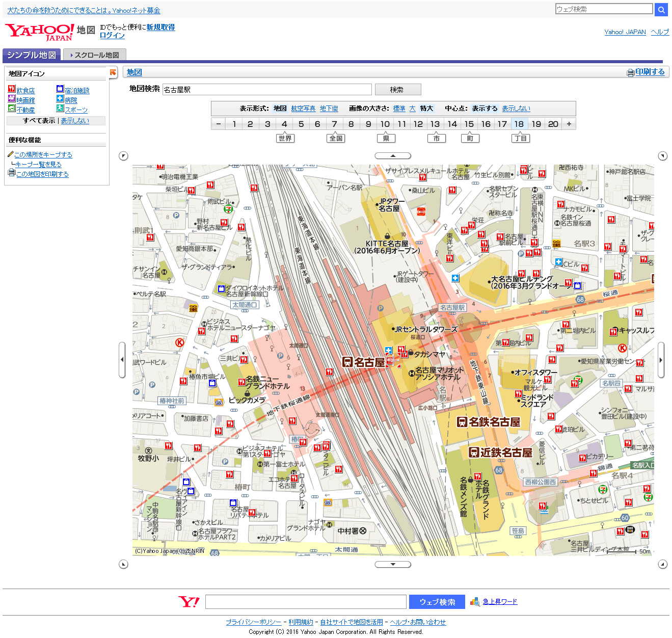Image resolution: width=672 pixels, height=638 pixels.
Task: Select zoom level 15
Action: (469, 124)
